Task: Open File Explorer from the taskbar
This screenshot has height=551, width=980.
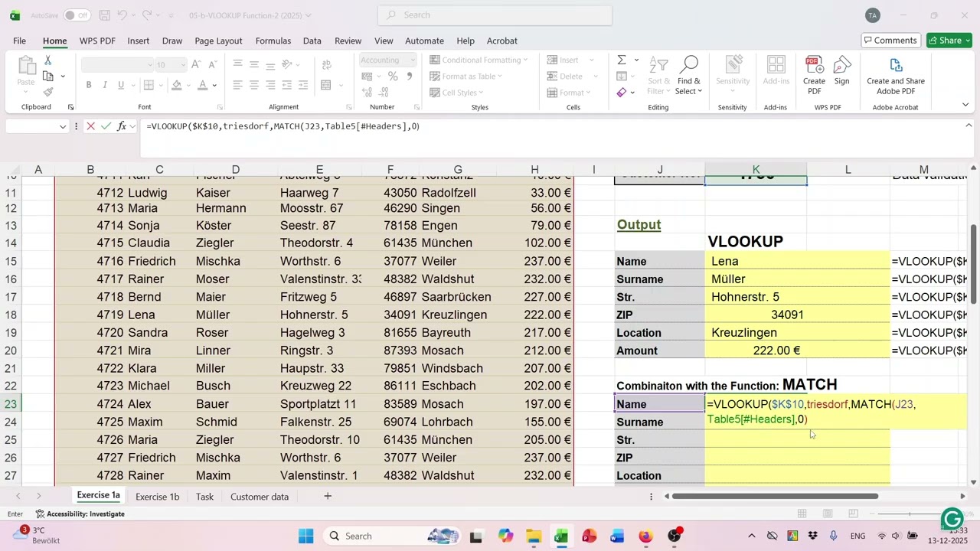Action: point(533,536)
